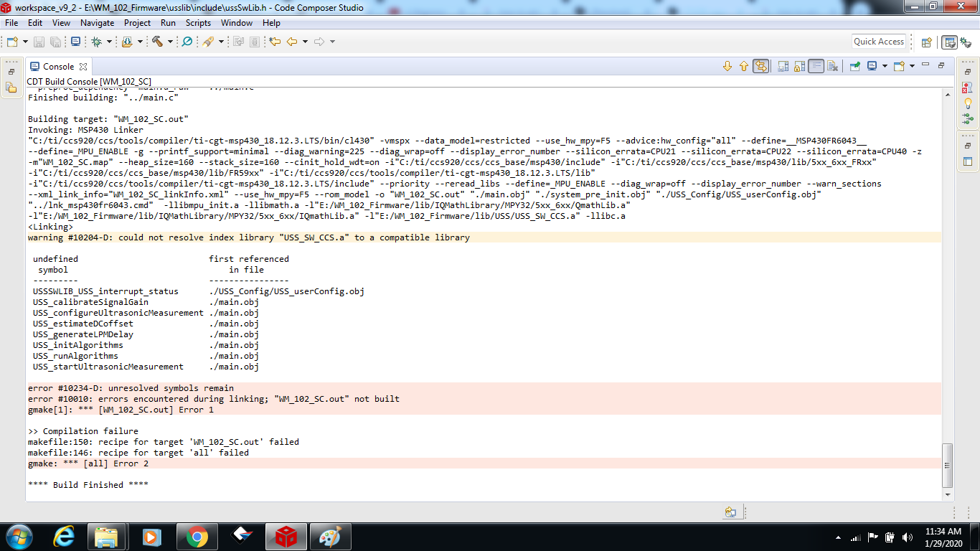
Task: Maximize the Console view
Action: 941,65
